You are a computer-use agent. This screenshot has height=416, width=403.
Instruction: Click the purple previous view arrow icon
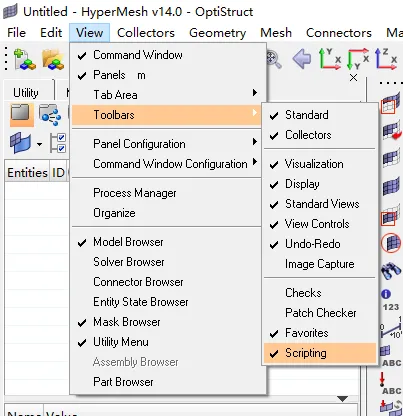tap(302, 59)
